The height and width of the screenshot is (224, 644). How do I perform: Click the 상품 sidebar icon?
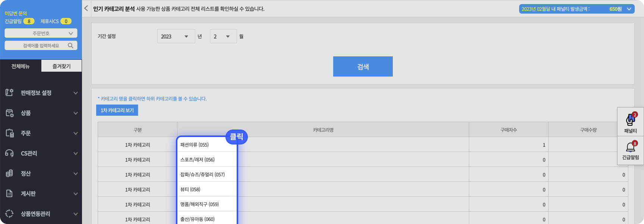9,113
